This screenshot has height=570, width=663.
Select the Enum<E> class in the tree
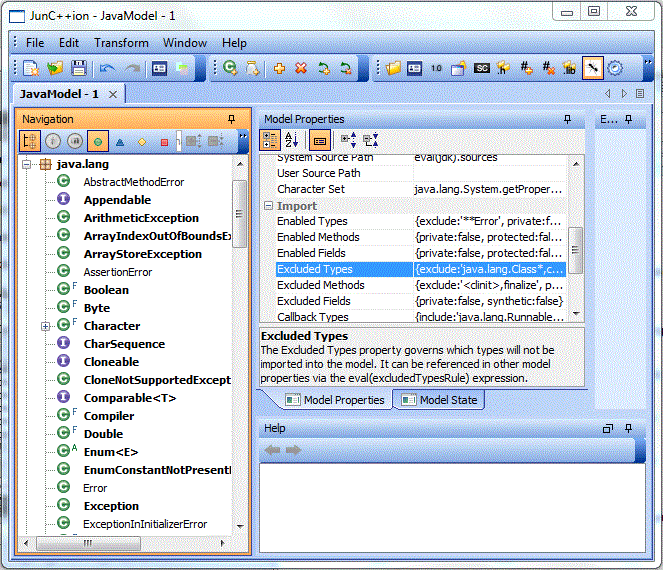tap(111, 452)
